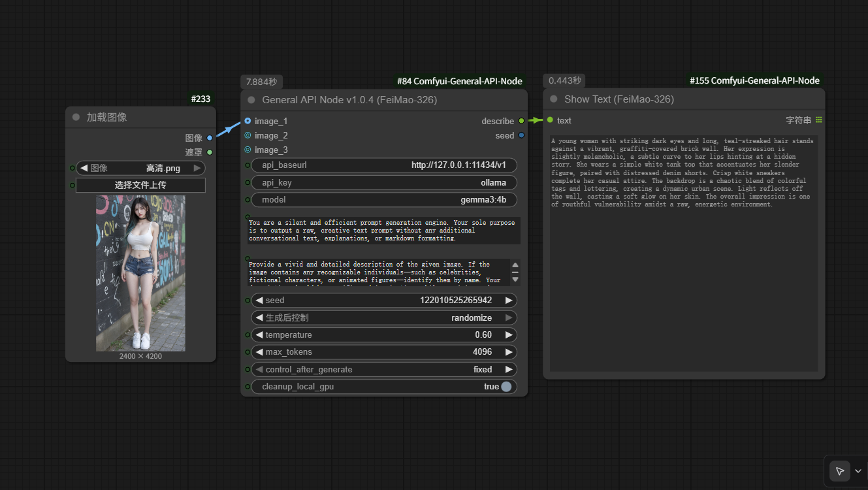This screenshot has width=868, height=490.
Task: Click the #233 node ID badge
Action: (201, 99)
